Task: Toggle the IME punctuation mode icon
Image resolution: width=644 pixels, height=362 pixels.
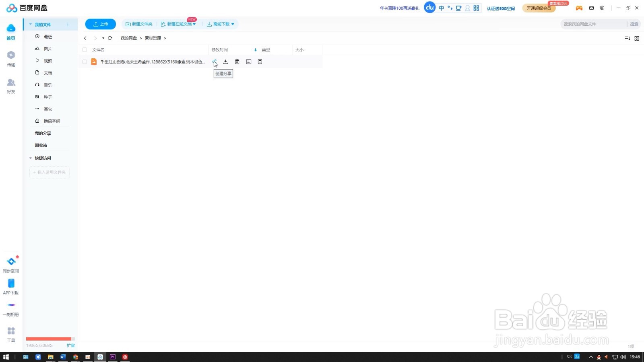Action: 450,8
